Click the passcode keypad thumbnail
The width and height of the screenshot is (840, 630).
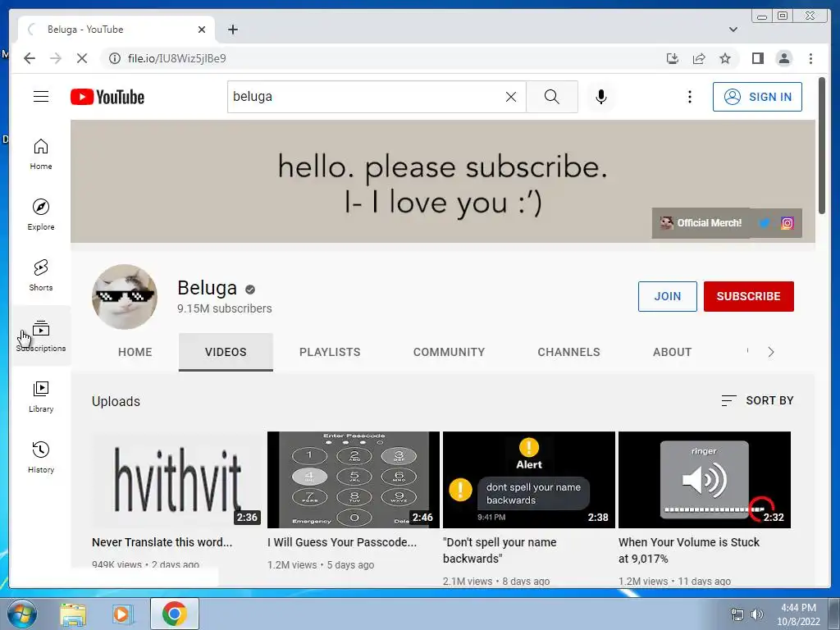[x=354, y=479]
